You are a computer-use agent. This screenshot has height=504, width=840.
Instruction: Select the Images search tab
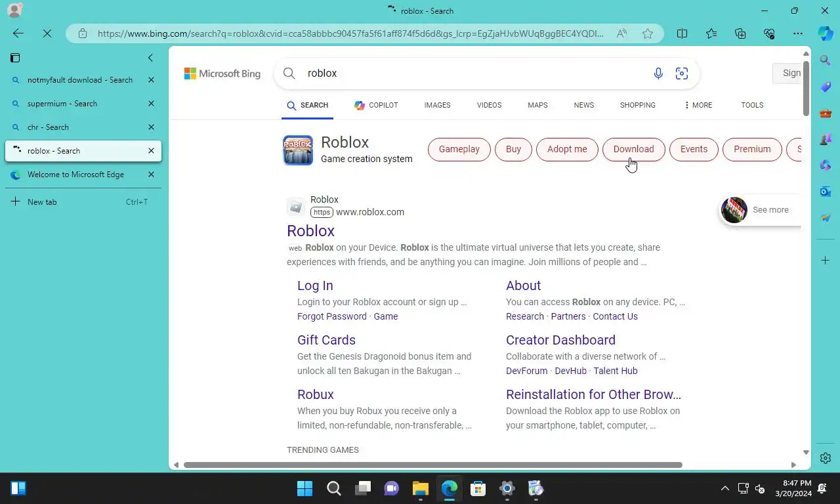click(437, 105)
